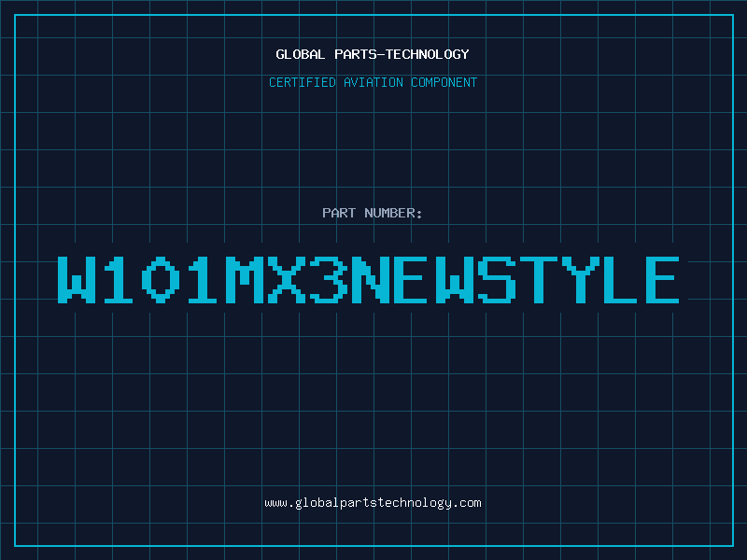
Task: Click the GLOBAL PARTS-TECHNOLOGY heading
Action: (x=373, y=54)
